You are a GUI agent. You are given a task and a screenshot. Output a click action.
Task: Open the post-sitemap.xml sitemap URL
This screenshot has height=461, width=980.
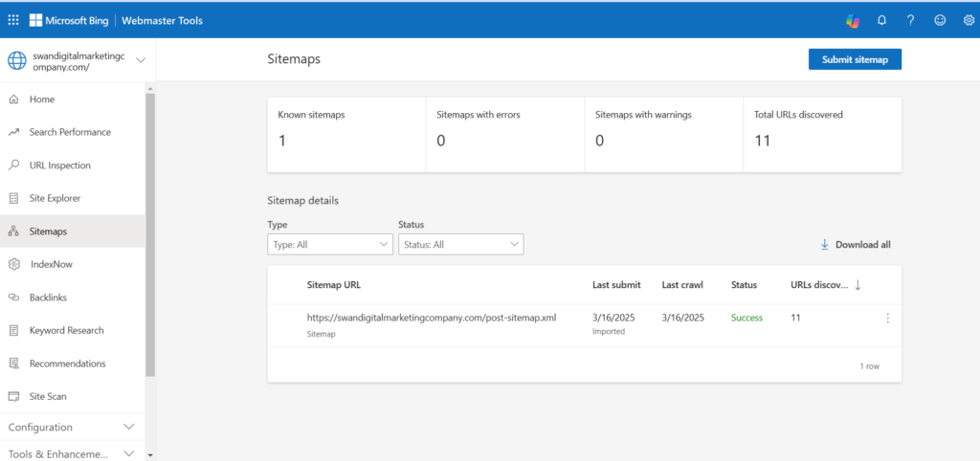tap(432, 318)
